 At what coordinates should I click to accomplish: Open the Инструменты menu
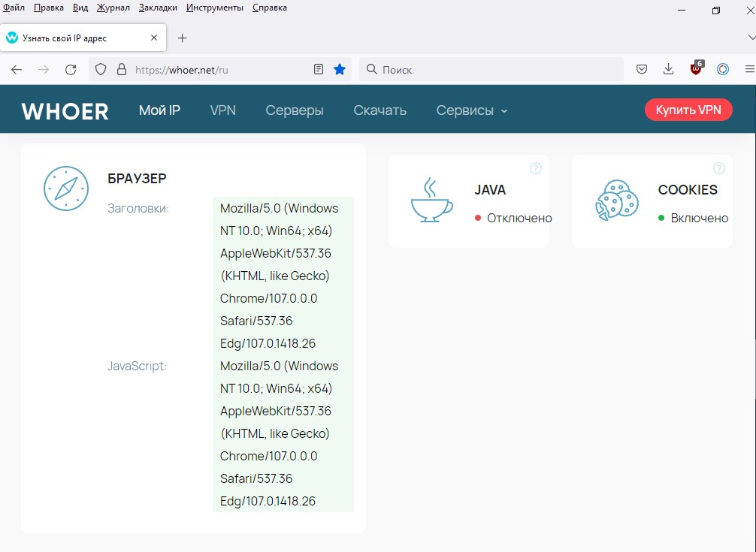pyautogui.click(x=215, y=8)
